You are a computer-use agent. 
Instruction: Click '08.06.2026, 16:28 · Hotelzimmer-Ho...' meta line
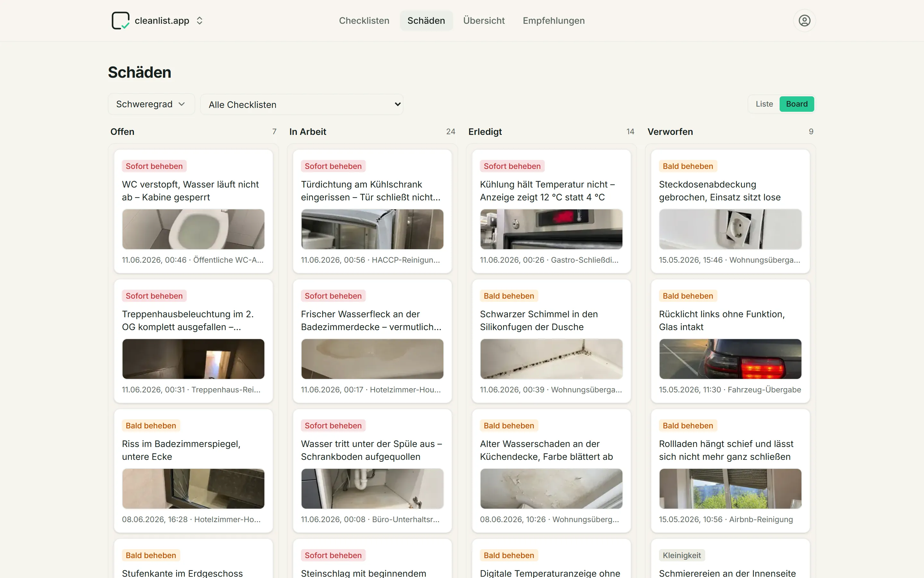191,519
